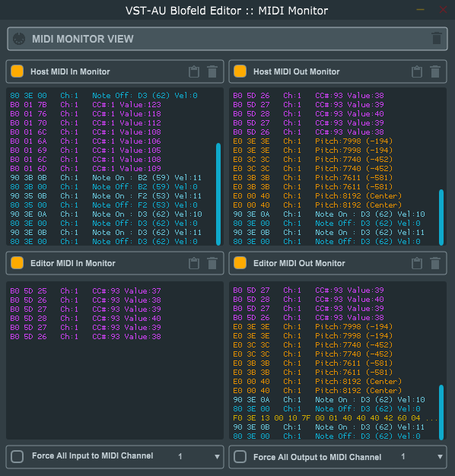Enable Force All Input to MIDI Channel

(17, 456)
